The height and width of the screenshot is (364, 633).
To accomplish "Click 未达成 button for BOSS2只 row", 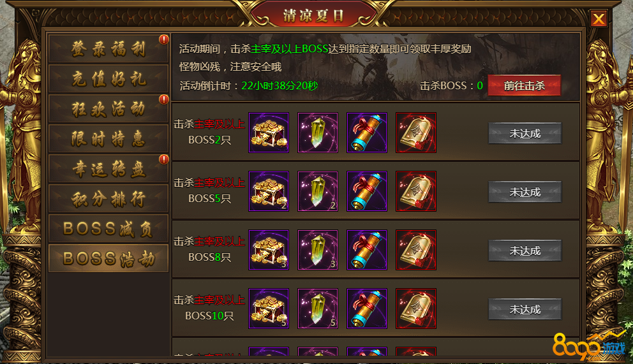I will pyautogui.click(x=525, y=133).
